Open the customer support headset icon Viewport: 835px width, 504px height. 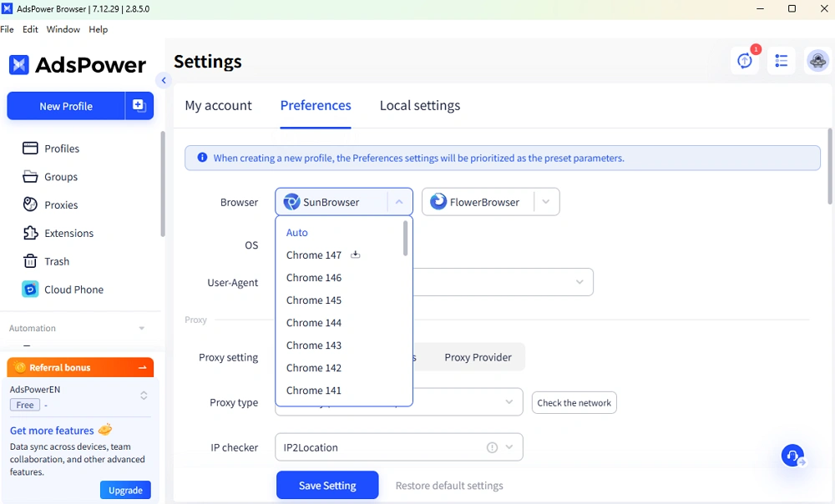pos(793,456)
